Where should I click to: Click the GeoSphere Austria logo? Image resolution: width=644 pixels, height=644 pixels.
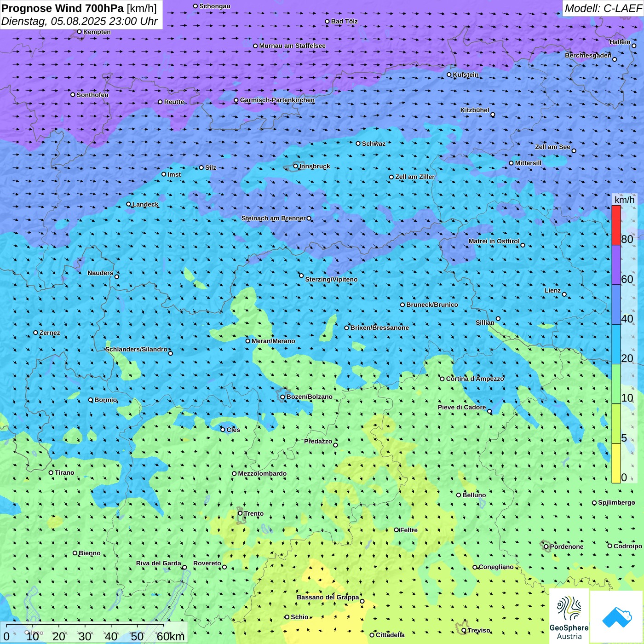pos(569,616)
